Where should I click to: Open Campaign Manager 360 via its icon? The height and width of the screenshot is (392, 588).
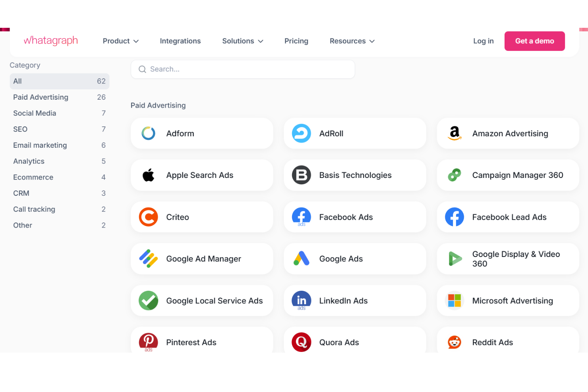[454, 175]
